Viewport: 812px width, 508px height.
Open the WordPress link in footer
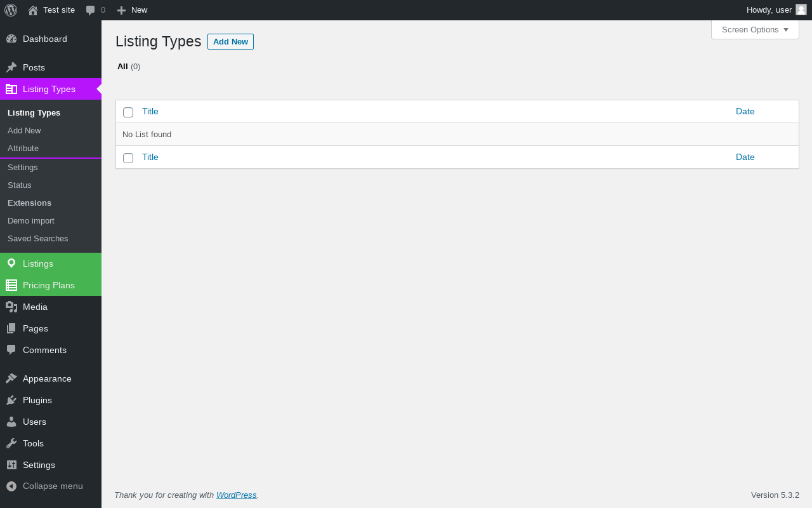click(x=236, y=495)
